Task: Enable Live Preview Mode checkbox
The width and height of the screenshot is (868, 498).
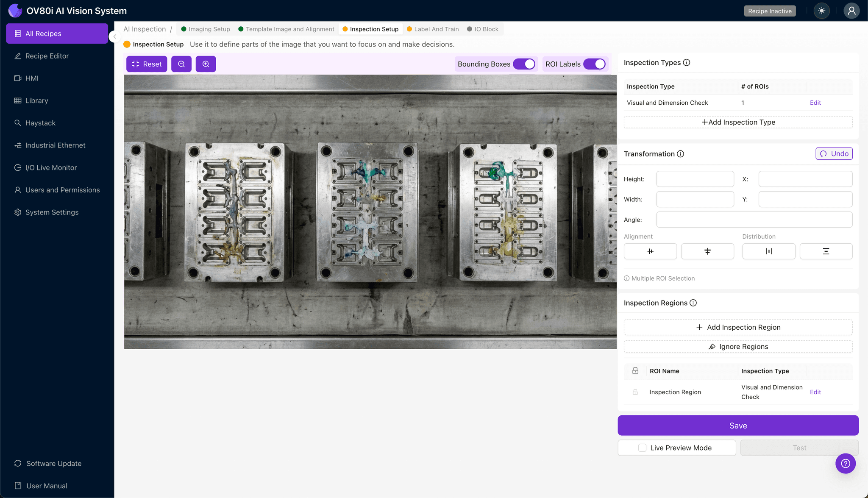Action: tap(641, 448)
